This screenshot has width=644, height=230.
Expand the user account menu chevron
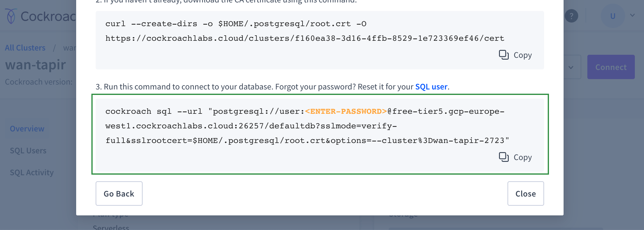point(632,16)
